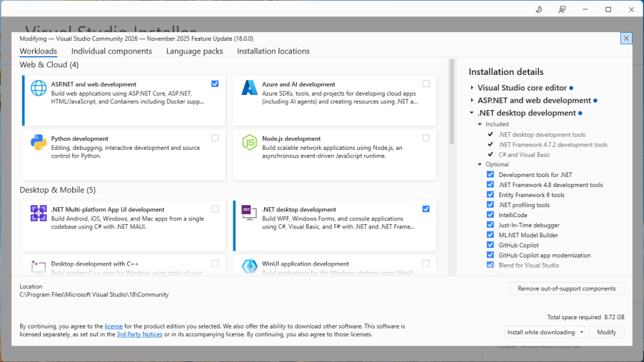Uncheck Just-In-Time debugger option
Viewport: 644px width, 362px height.
(490, 225)
